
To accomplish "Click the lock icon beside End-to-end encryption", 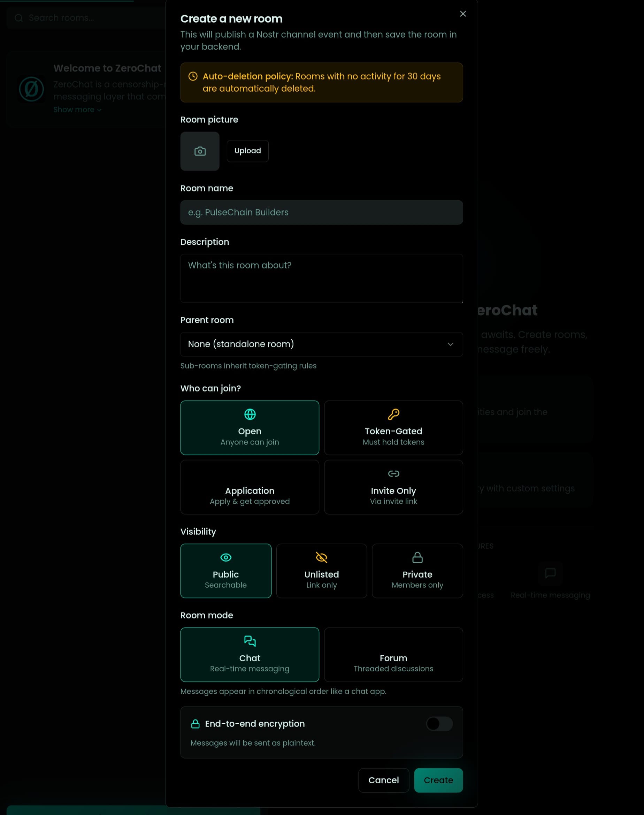I will pyautogui.click(x=195, y=724).
